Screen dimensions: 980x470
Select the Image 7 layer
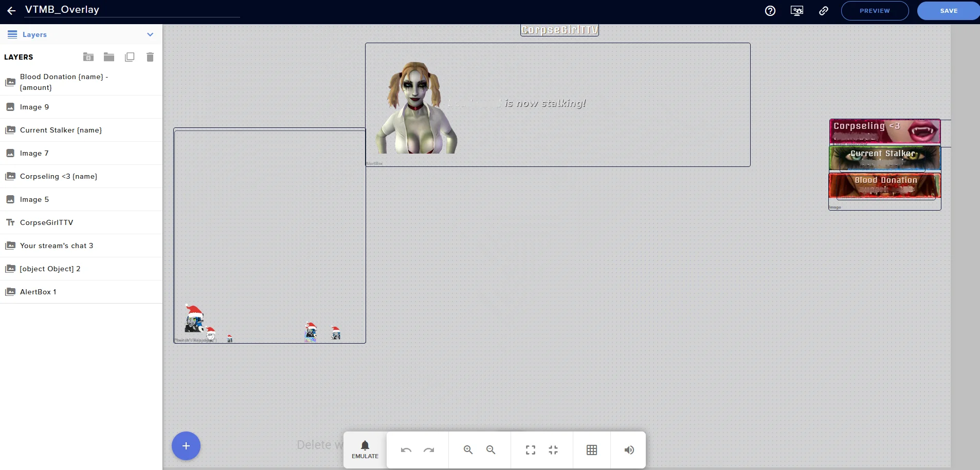point(81,153)
